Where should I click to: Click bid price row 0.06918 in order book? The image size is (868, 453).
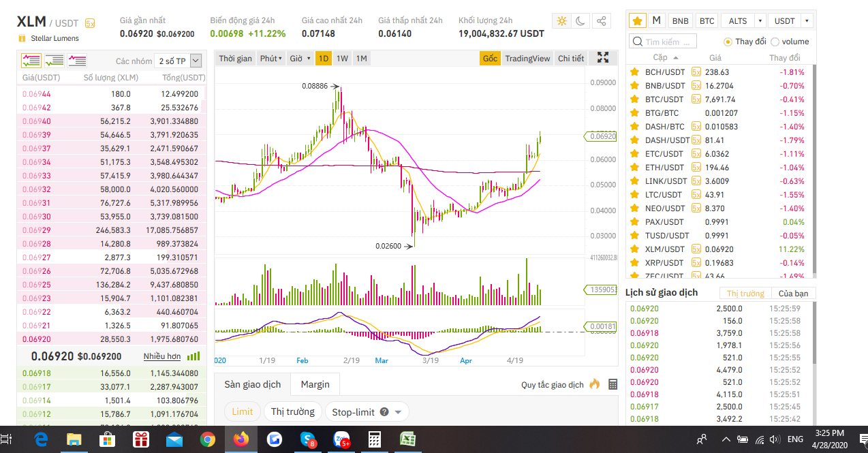111,373
